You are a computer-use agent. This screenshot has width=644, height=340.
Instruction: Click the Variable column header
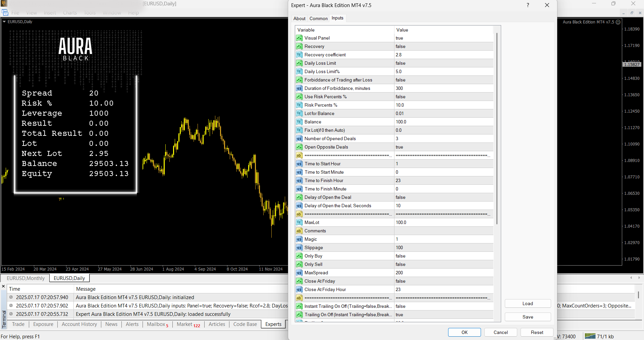(344, 30)
